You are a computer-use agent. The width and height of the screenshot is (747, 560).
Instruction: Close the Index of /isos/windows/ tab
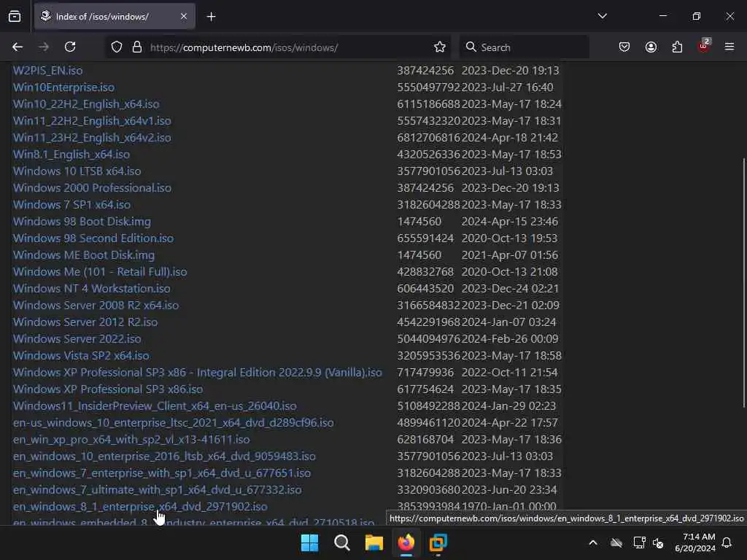[x=184, y=16]
